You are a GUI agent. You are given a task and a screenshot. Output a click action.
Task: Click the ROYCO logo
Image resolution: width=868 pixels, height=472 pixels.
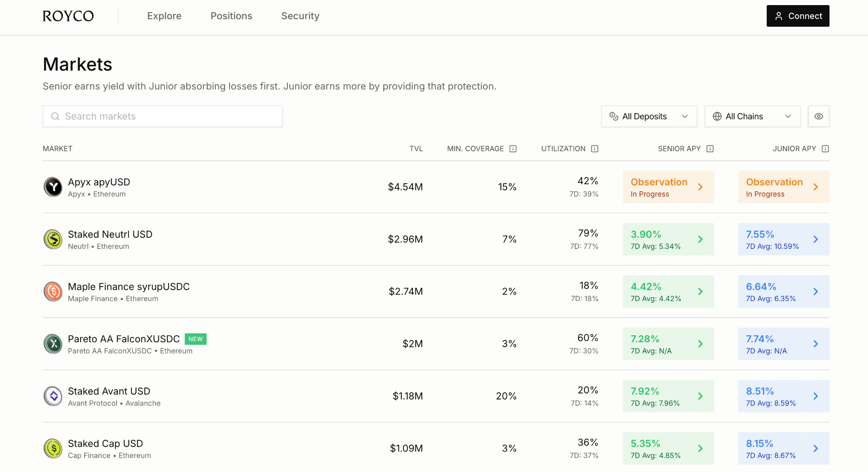click(x=68, y=16)
